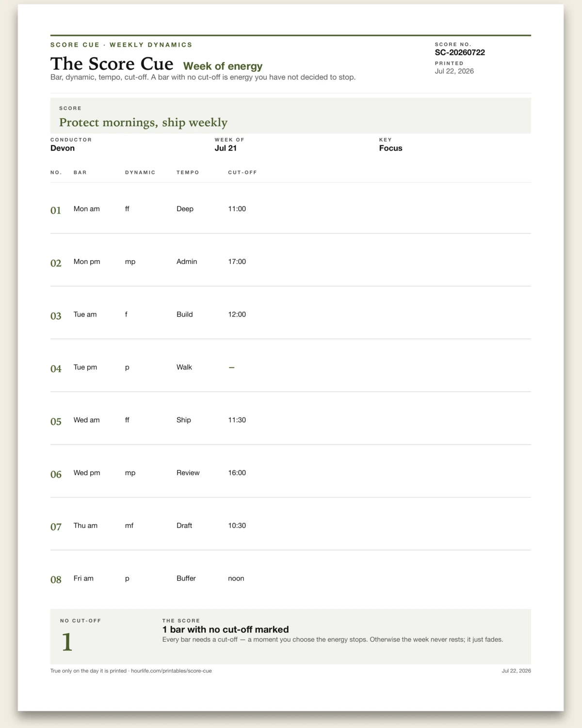
Task: Click the 'Build' tempo entry
Action: pos(185,314)
